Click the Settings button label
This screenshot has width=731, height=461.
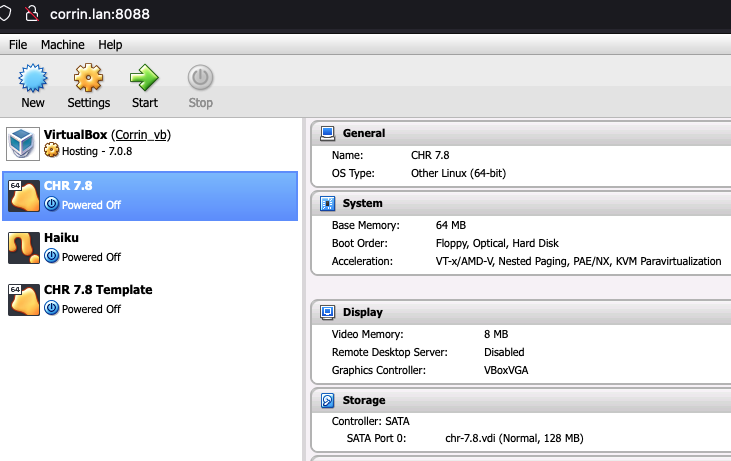pos(89,103)
